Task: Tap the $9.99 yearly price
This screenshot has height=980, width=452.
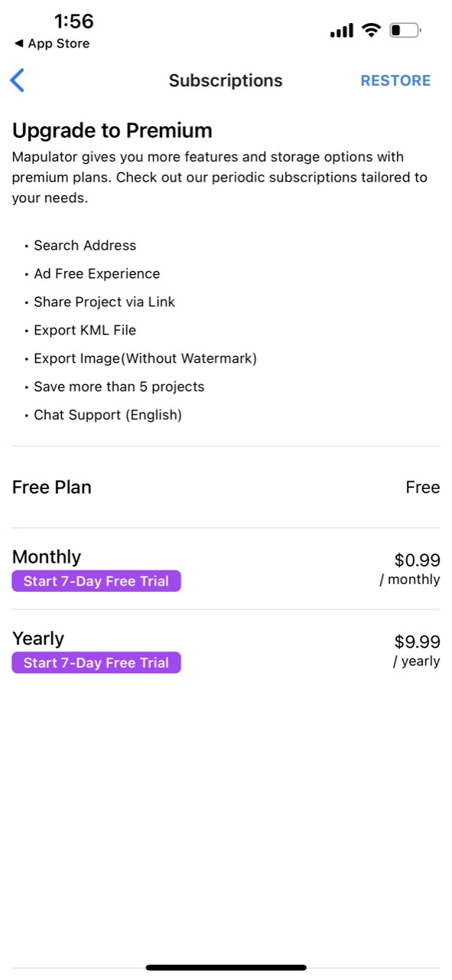Action: (x=418, y=642)
